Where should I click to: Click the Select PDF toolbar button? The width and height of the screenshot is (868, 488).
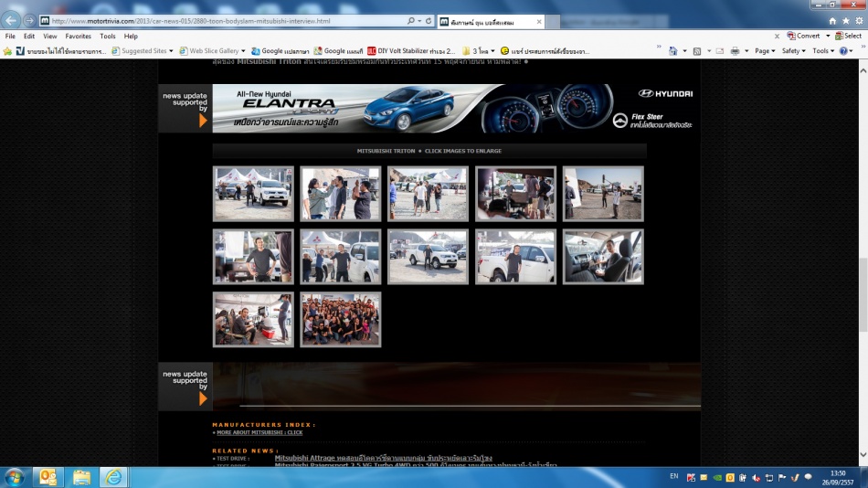848,36
